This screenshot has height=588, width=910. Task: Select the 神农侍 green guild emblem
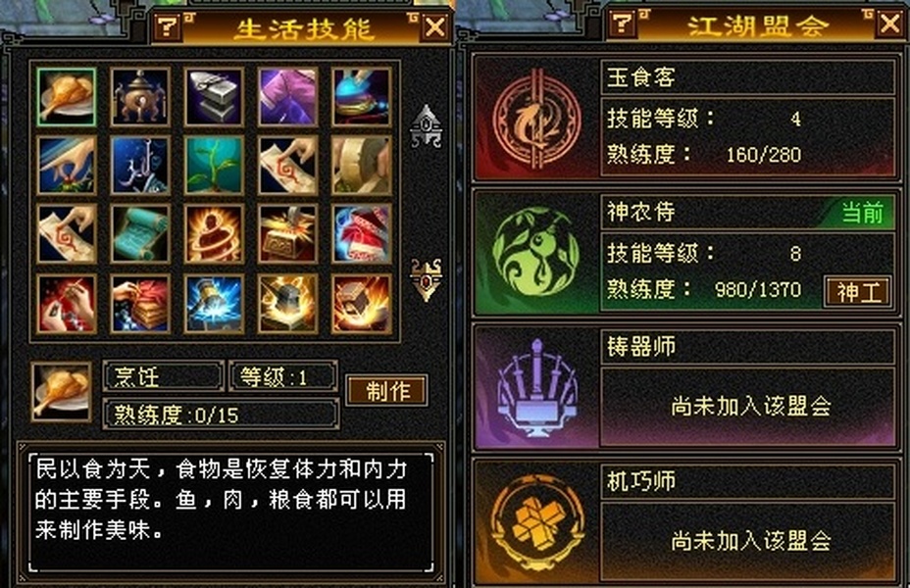536,253
